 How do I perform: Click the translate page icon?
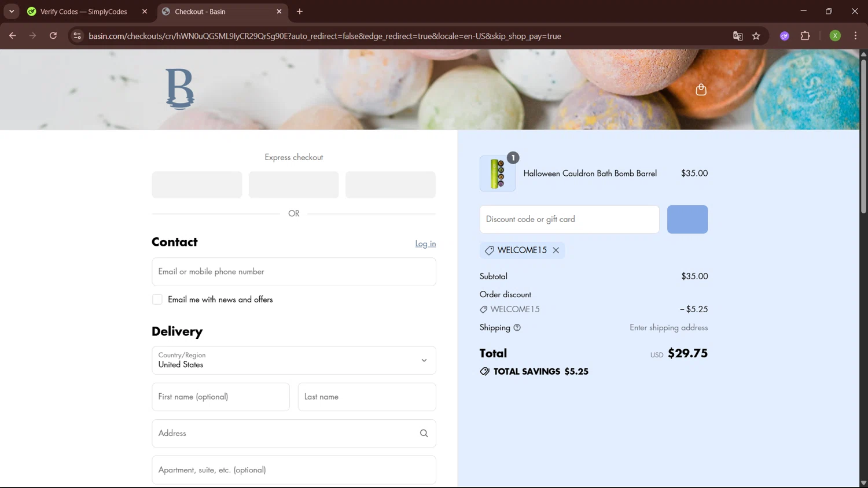(738, 36)
